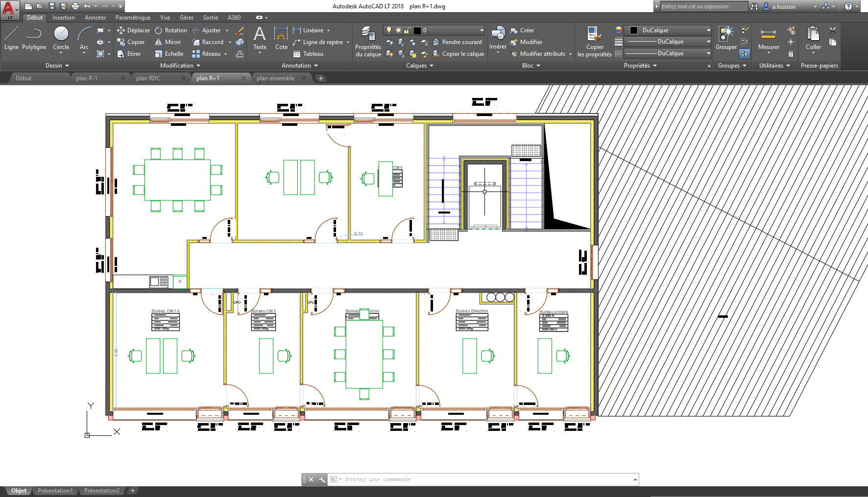
Task: Expand the Utilitaires panel
Action: tap(774, 66)
